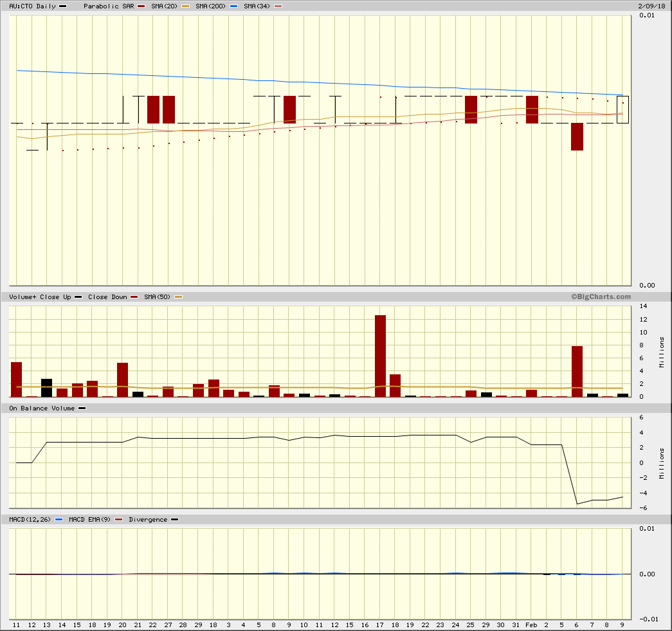Screen dimensions: 672x631
Task: Click the Feb 6 red volume bar
Action: (577, 372)
